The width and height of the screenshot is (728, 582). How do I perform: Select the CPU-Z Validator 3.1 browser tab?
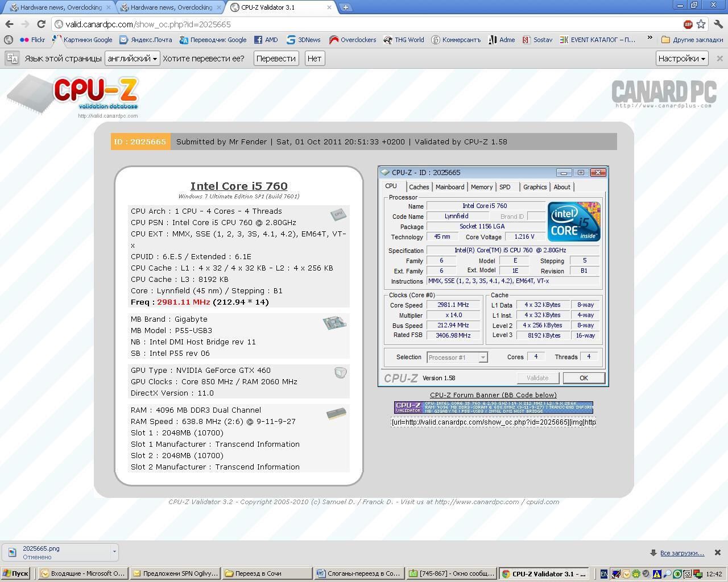281,7
